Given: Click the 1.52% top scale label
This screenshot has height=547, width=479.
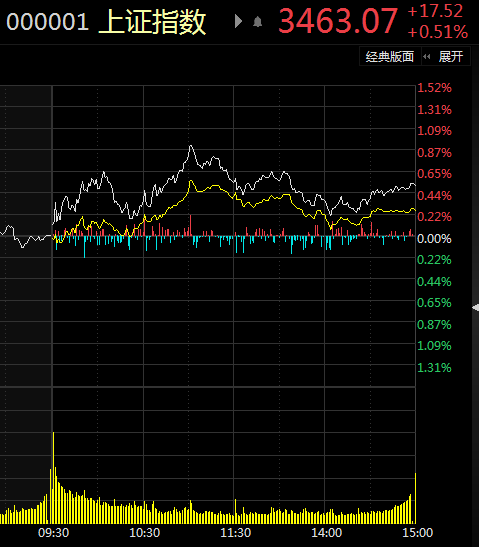Looking at the screenshot, I should [x=434, y=88].
